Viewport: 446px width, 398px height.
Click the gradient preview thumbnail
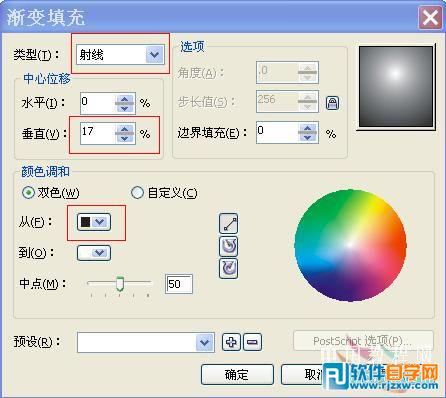tap(396, 87)
